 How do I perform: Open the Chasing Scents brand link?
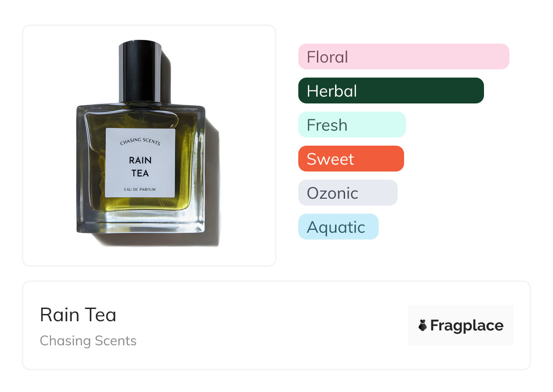point(88,341)
